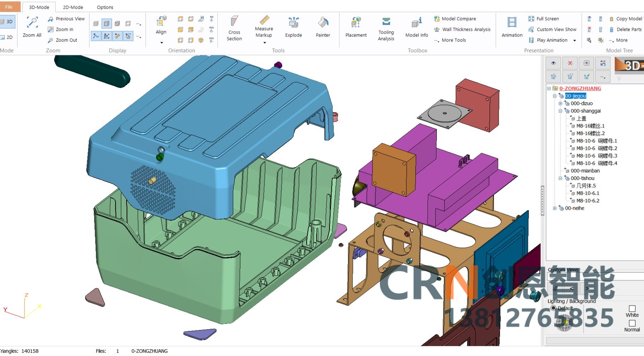Select the M8-10-6.1 part in tree
Image resolution: width=644 pixels, height=356 pixels.
[587, 193]
